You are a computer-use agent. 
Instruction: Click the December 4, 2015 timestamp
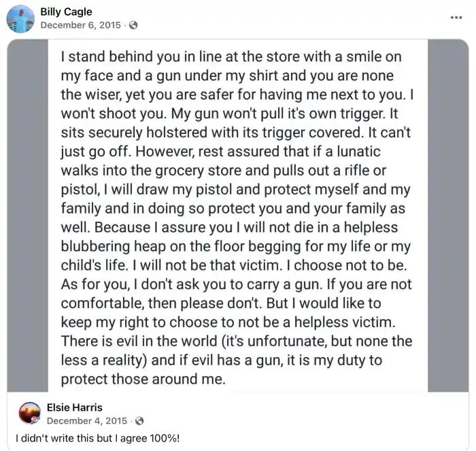pyautogui.click(x=86, y=421)
